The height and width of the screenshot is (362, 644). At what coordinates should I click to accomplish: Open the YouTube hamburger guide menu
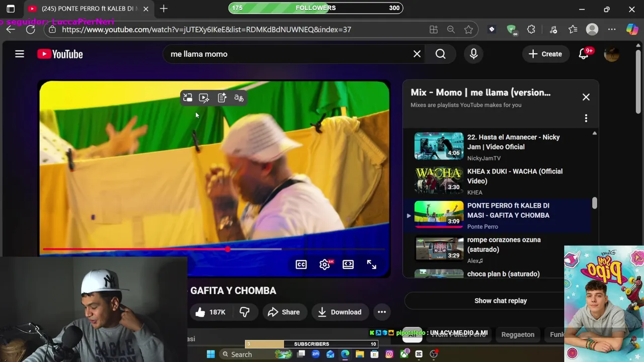(x=20, y=54)
